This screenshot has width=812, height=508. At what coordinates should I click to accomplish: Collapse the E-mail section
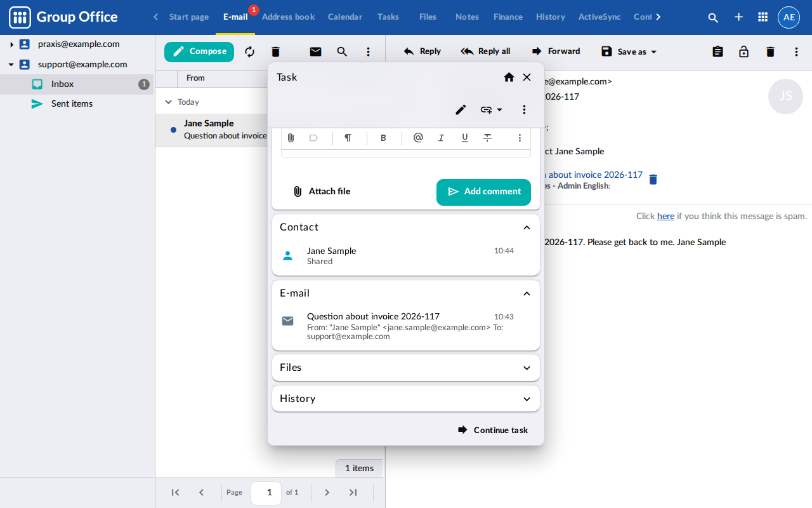tap(527, 293)
